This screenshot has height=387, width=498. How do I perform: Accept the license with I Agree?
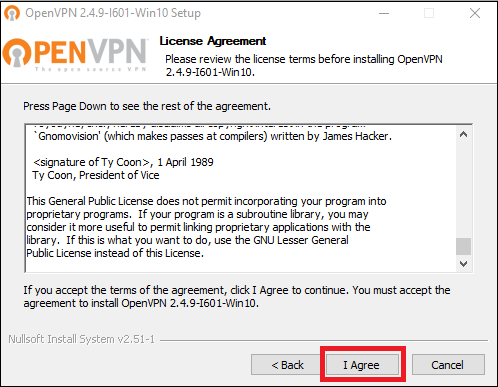362,365
